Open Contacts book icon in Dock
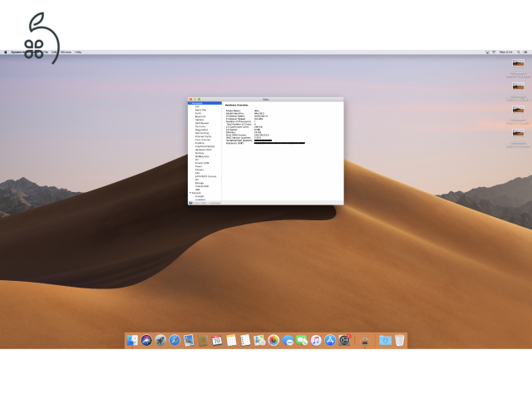The height and width of the screenshot is (399, 532). [x=203, y=340]
